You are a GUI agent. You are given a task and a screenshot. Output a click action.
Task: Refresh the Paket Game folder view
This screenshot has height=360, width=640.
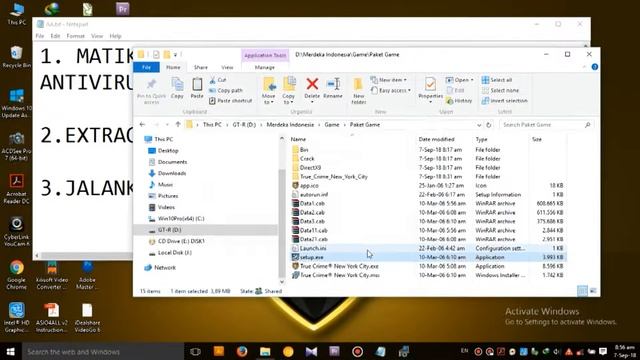click(489, 125)
